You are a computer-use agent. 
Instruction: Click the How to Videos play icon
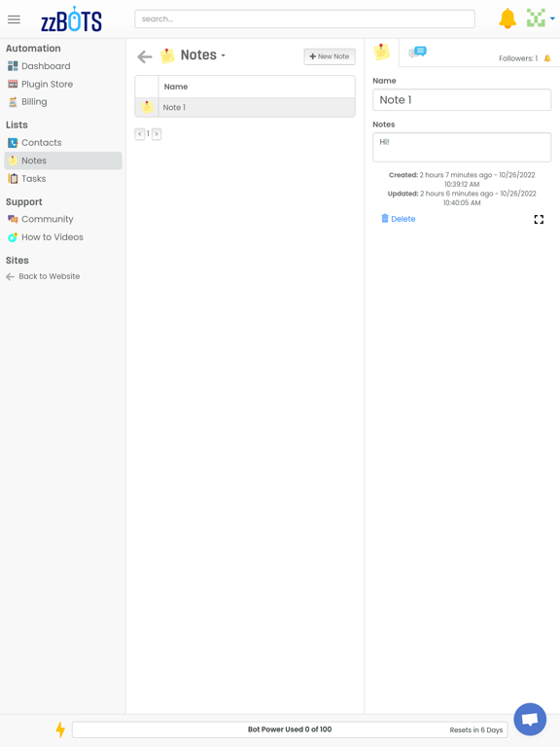13,237
